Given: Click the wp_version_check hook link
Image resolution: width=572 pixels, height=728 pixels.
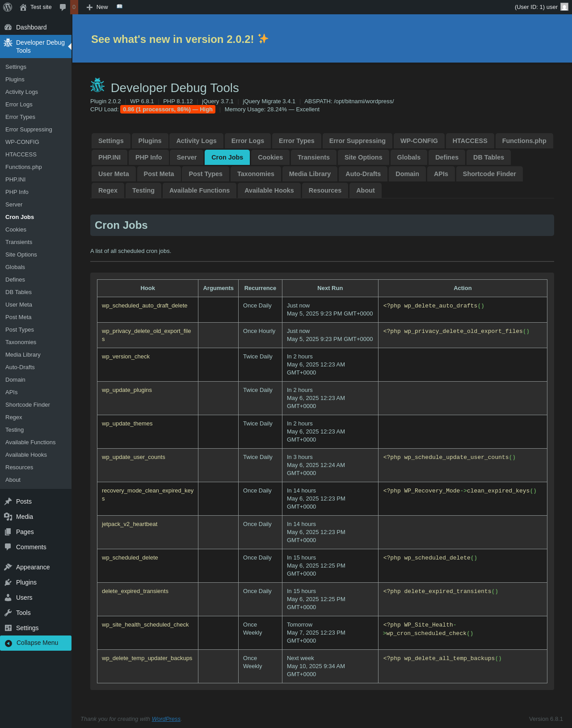Looking at the screenshot, I should [126, 357].
